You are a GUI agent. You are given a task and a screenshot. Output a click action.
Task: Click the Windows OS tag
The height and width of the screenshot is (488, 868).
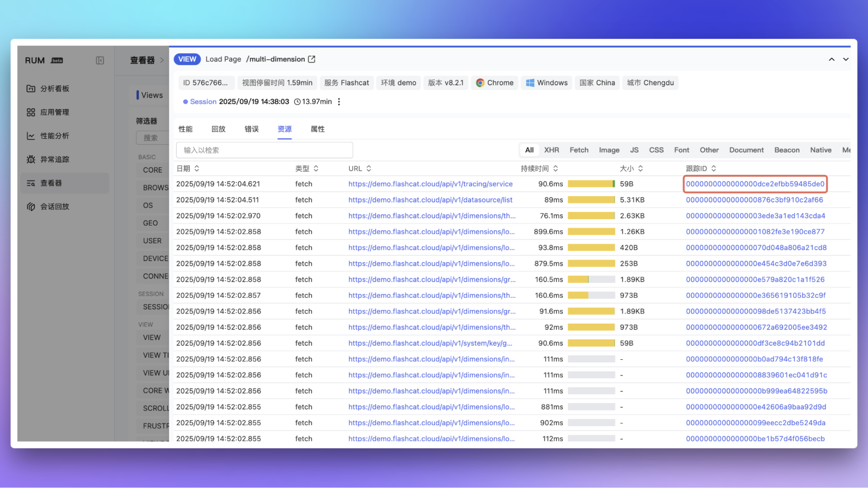[547, 83]
